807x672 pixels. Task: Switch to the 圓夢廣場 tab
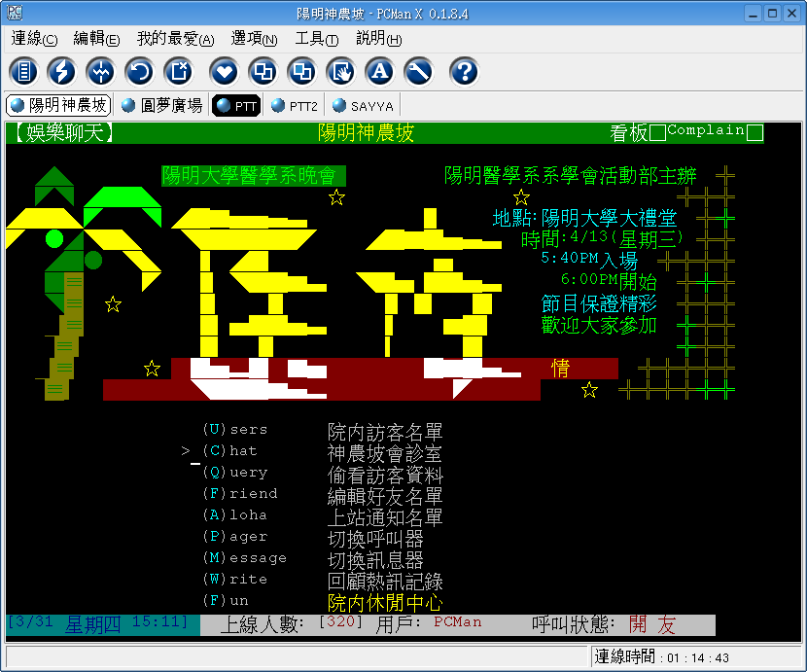point(161,105)
